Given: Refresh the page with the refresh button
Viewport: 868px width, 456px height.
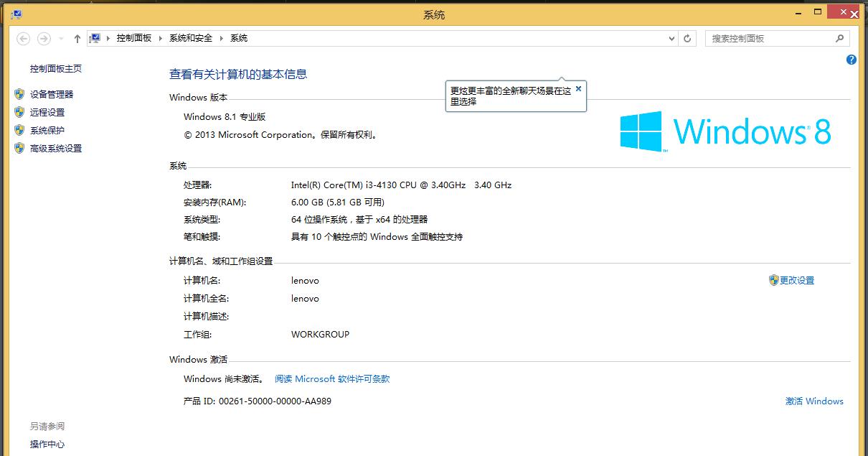Looking at the screenshot, I should pos(687,38).
